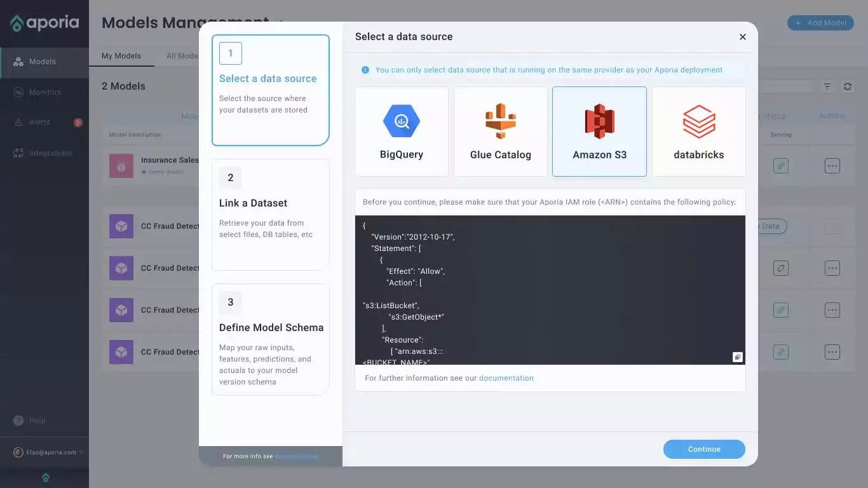This screenshot has width=868, height=488.
Task: Click the Actions column header
Action: (832, 116)
